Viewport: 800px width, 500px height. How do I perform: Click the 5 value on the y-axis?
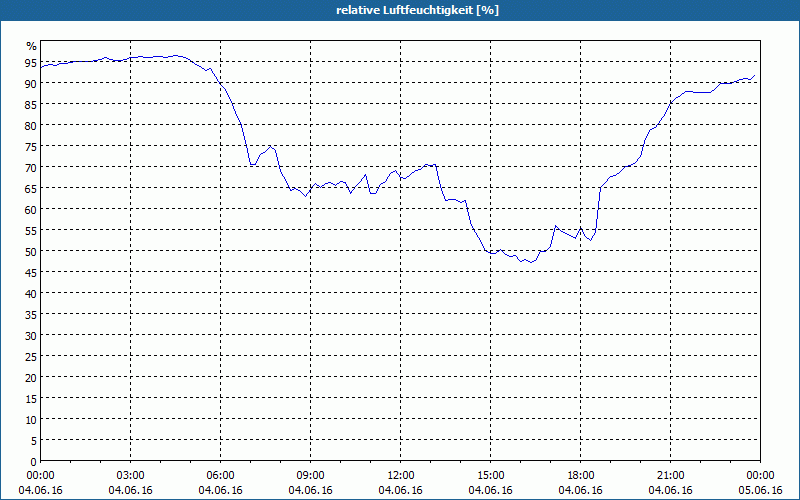(x=34, y=440)
